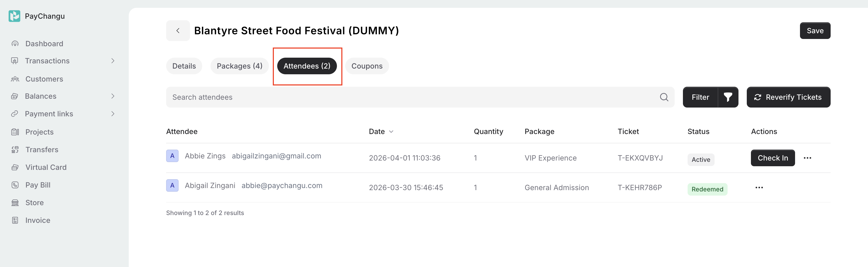Open more actions for Abbie Zings
Screen dimensions: 868x267
tap(807, 158)
